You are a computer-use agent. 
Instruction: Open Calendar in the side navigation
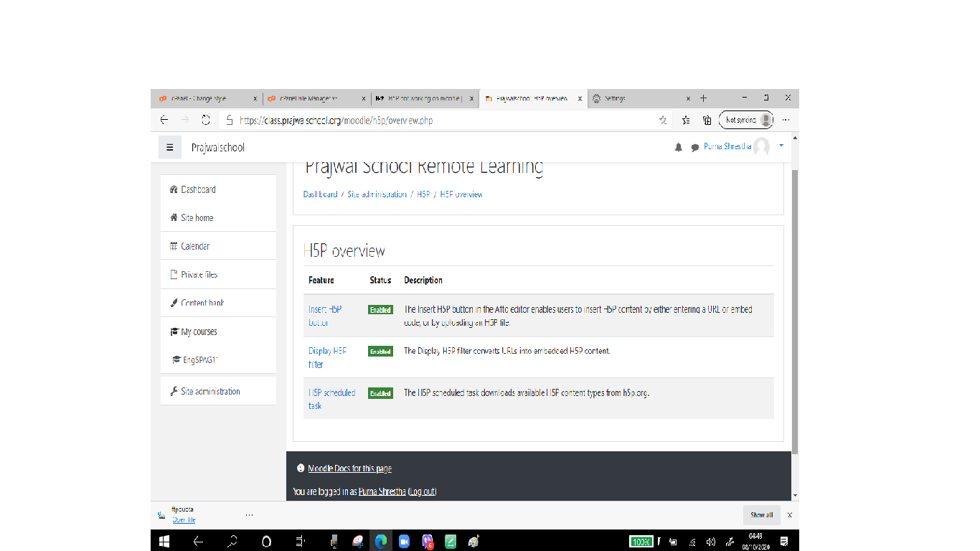[218, 246]
